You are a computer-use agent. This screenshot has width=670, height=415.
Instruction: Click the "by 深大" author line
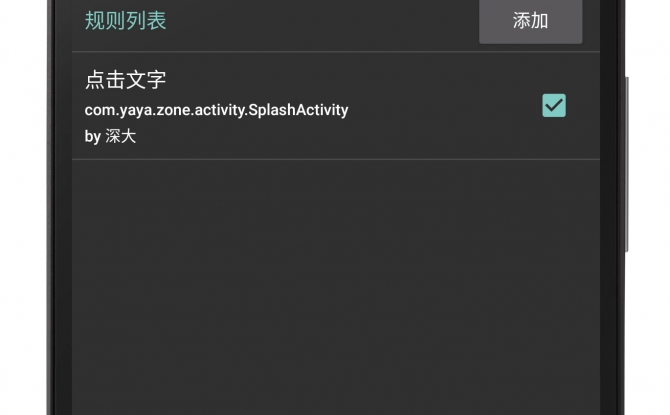[110, 136]
